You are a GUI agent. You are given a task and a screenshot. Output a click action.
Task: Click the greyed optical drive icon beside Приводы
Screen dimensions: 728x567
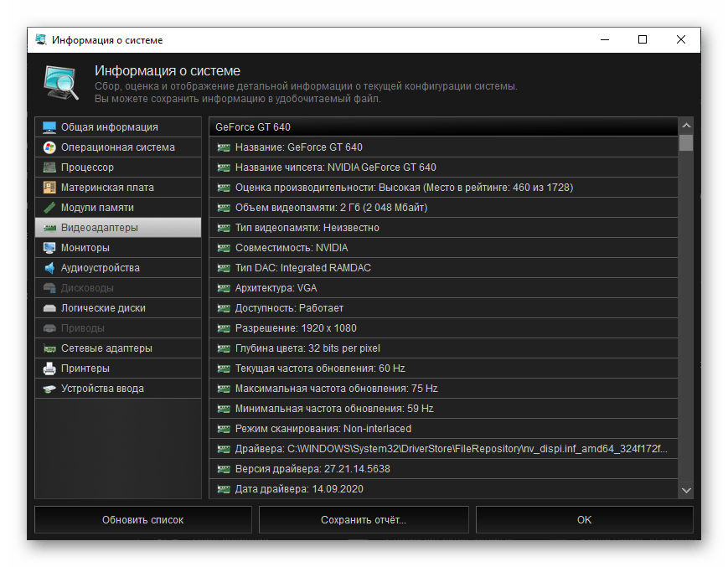pyautogui.click(x=49, y=328)
